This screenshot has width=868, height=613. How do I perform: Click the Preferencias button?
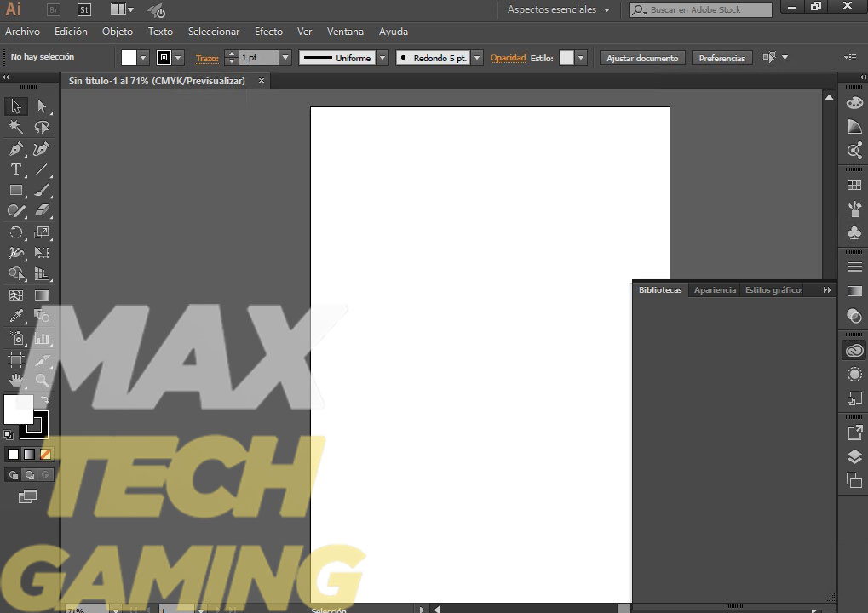(x=721, y=58)
